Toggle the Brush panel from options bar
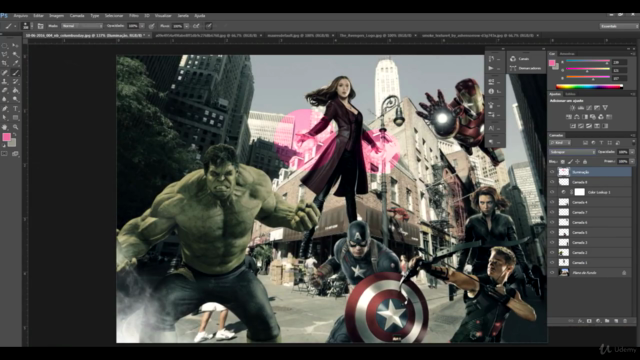The width and height of the screenshot is (640, 360). (40, 26)
